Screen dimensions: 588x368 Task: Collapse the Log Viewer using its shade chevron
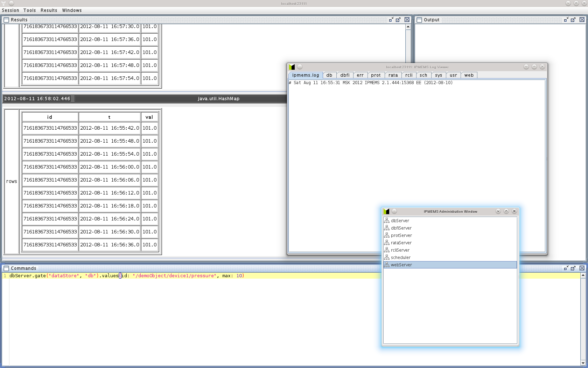point(534,67)
